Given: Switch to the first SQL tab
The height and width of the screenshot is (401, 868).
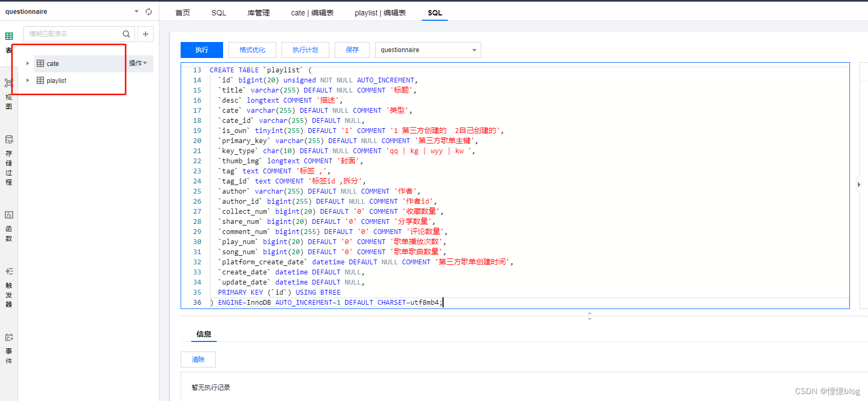Looking at the screenshot, I should coord(219,13).
